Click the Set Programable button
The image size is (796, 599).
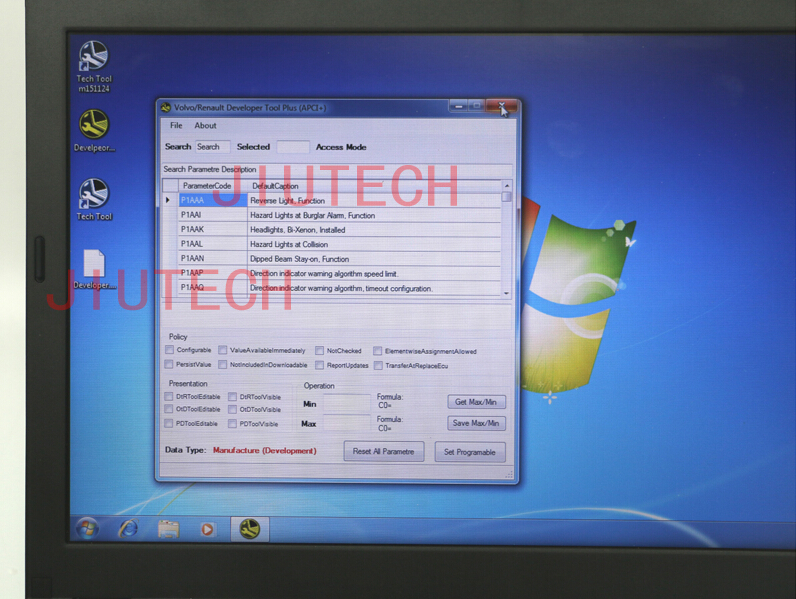click(x=469, y=452)
